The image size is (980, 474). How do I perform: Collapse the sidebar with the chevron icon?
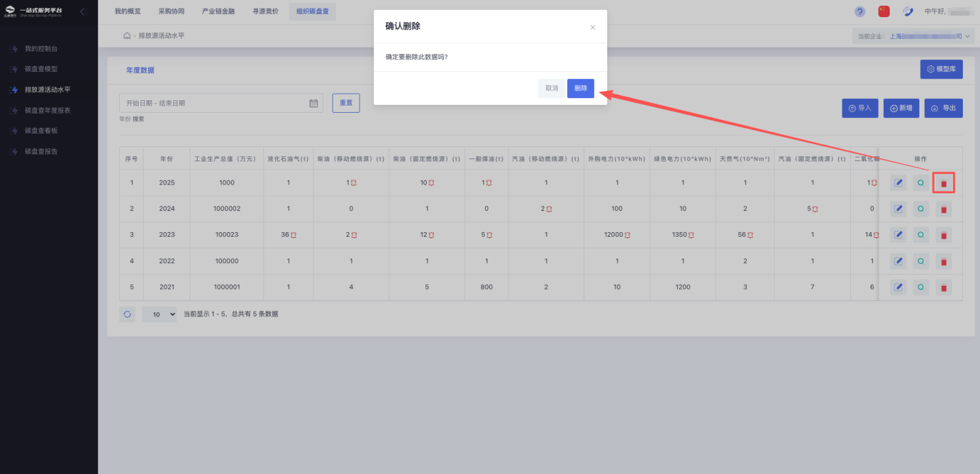click(x=83, y=11)
